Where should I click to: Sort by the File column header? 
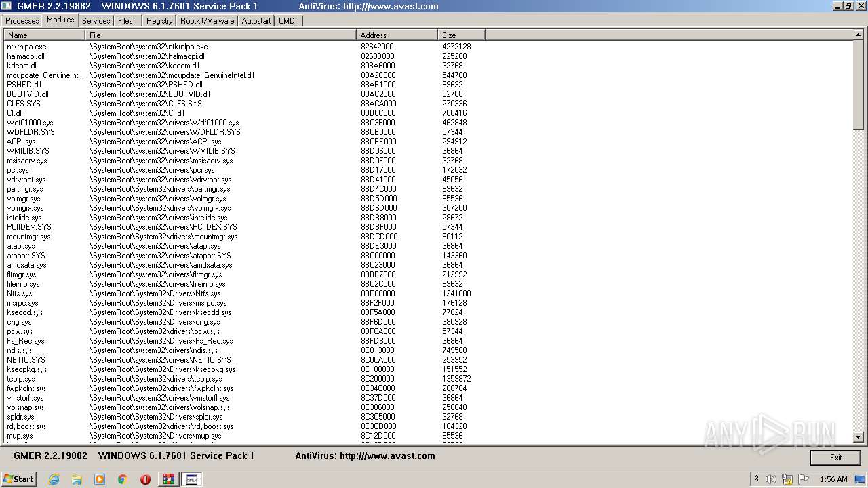point(221,35)
